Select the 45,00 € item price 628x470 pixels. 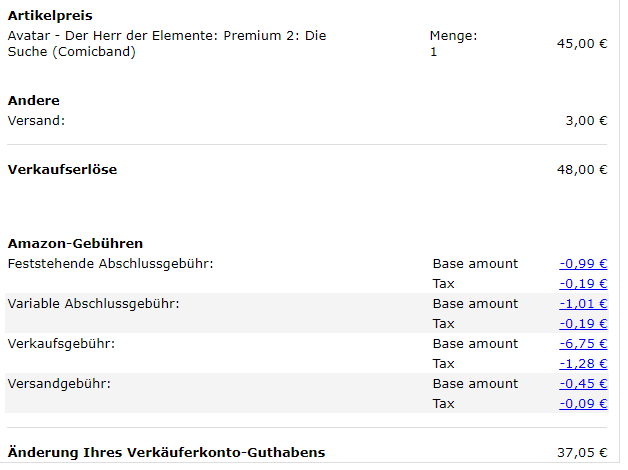pyautogui.click(x=582, y=44)
